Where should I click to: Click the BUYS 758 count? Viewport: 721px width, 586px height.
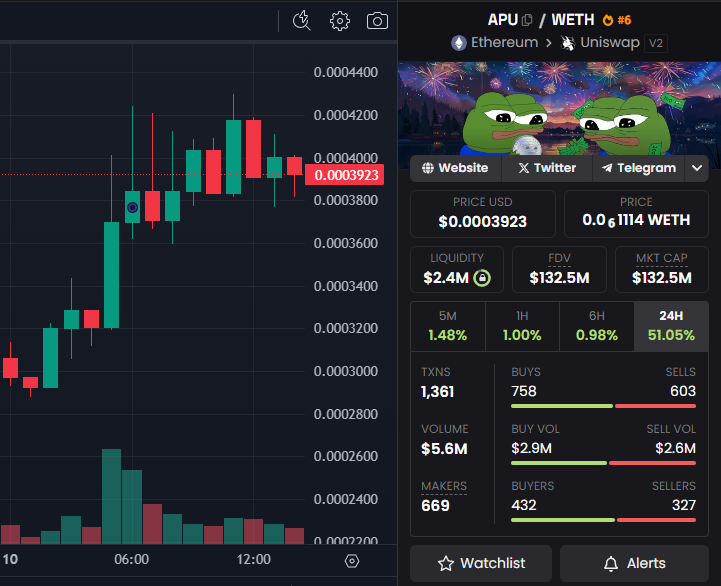524,391
